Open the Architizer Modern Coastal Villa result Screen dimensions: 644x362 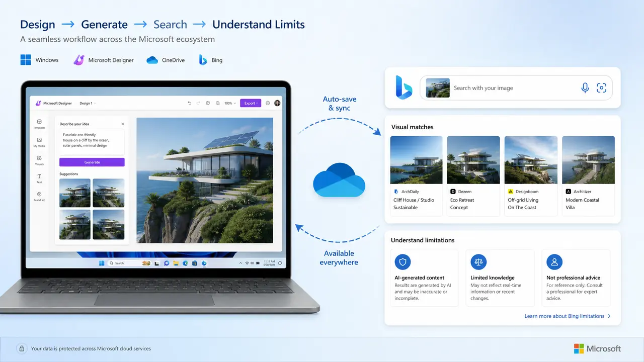[588, 176]
